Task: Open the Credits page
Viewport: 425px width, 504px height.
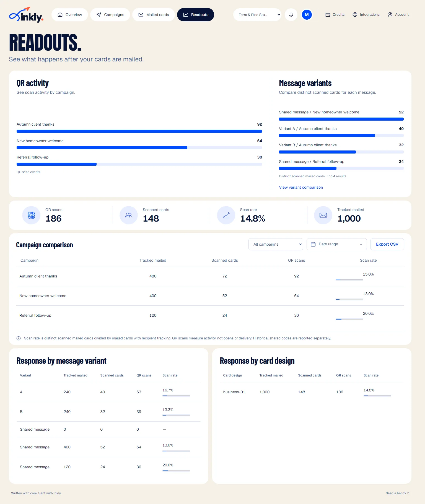Action: (x=335, y=15)
